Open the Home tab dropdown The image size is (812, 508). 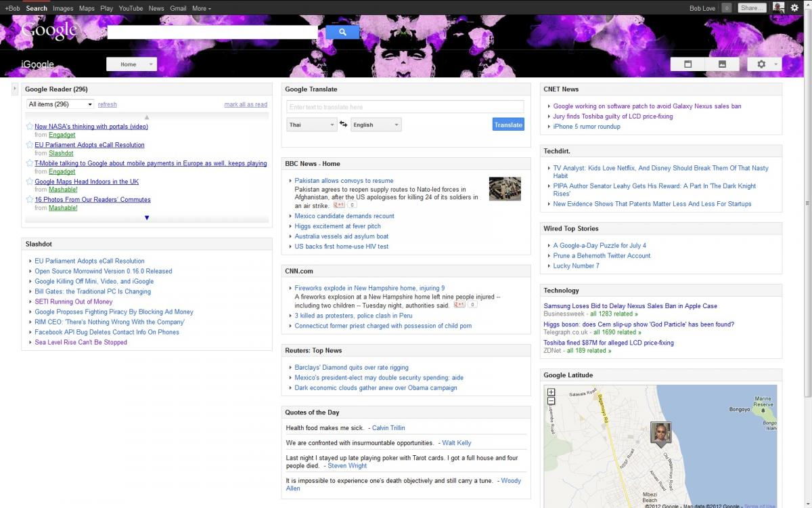[x=131, y=64]
